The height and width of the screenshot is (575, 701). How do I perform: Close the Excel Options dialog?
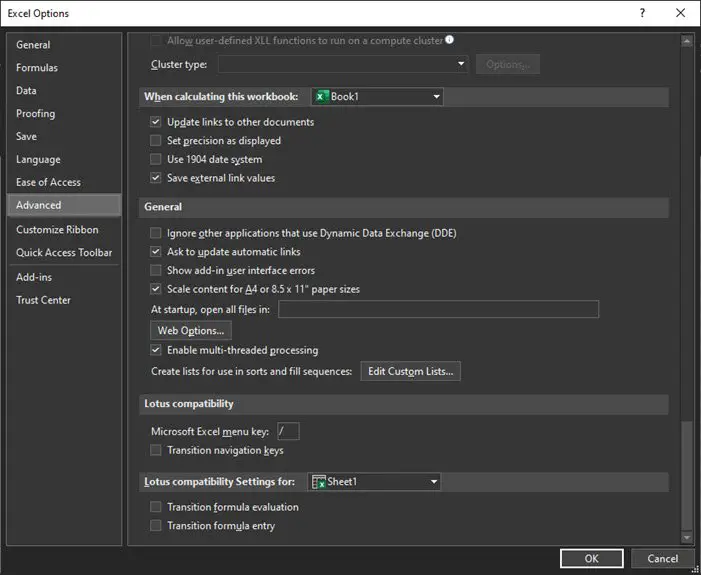tap(680, 13)
